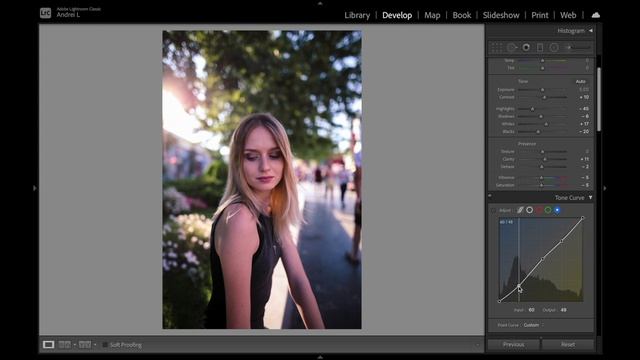This screenshot has height=360, width=640.
Task: Click the top-right tone curve endpoint
Action: pyautogui.click(x=582, y=218)
